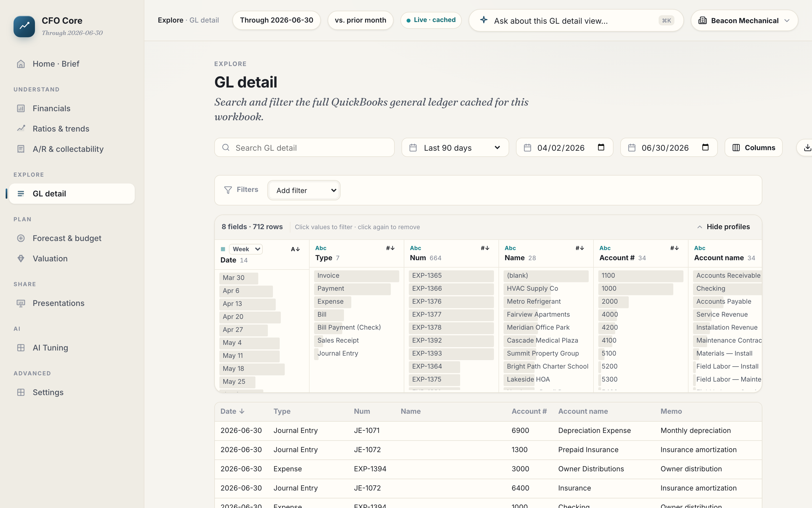Collapse profiles with Hide profiles

click(723, 227)
